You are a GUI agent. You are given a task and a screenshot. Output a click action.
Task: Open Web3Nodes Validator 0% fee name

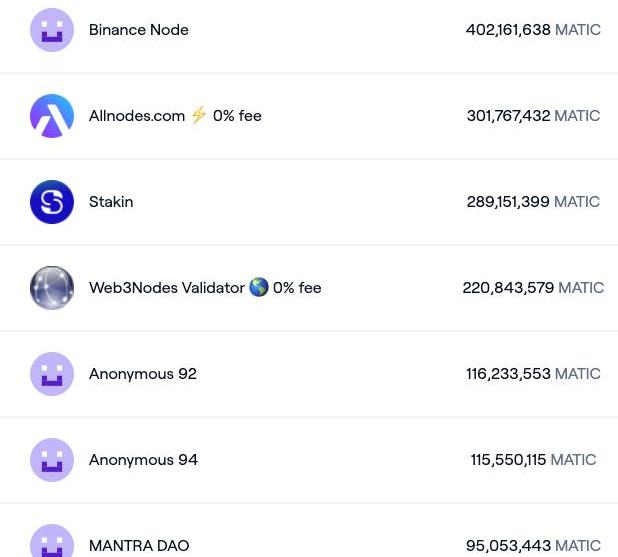tap(205, 288)
